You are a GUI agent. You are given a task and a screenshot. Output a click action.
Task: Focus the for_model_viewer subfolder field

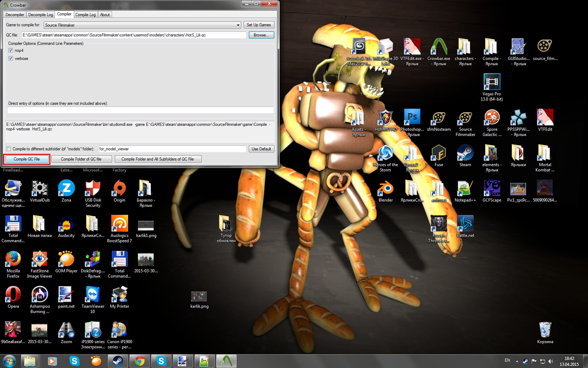click(172, 149)
